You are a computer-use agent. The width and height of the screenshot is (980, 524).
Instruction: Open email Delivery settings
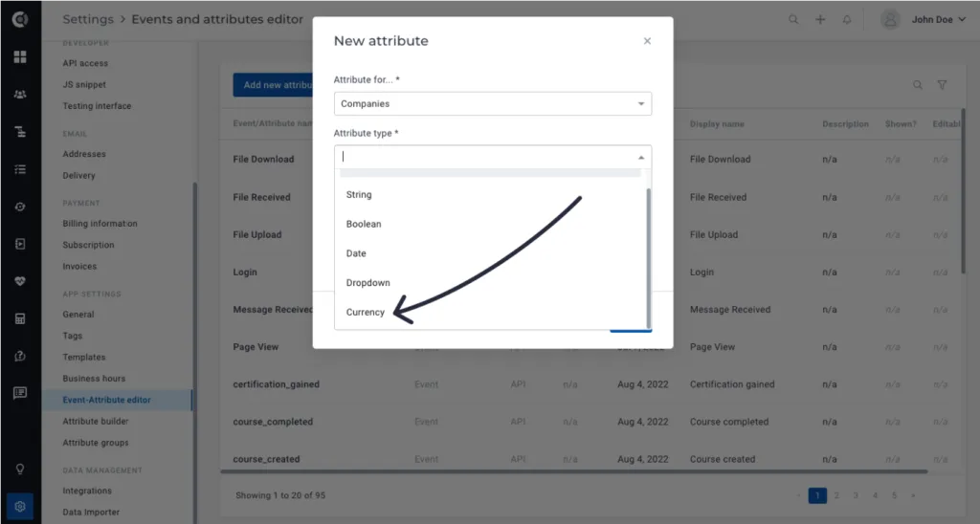78,176
